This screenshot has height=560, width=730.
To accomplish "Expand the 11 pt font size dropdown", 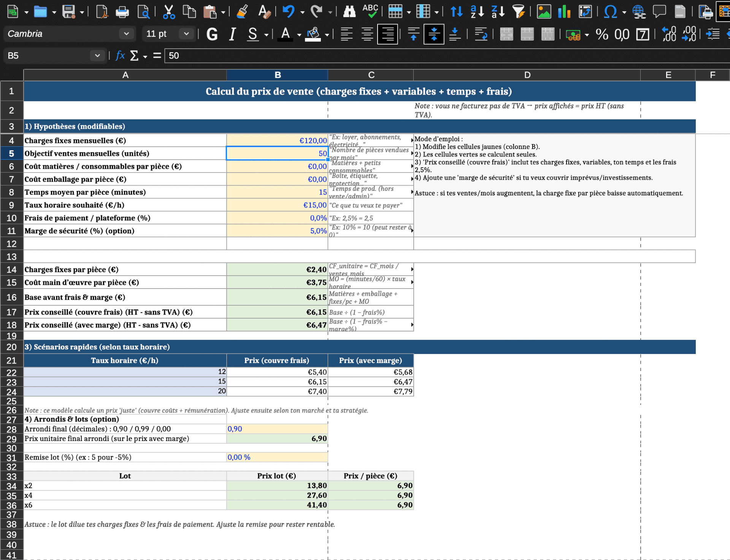I will pos(186,34).
